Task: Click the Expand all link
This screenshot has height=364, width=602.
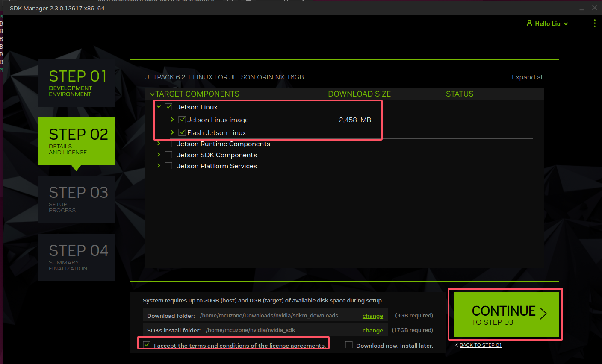Action: (528, 77)
